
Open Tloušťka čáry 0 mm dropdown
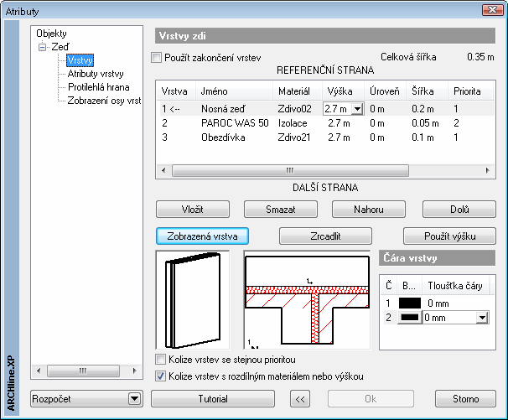[x=482, y=318]
